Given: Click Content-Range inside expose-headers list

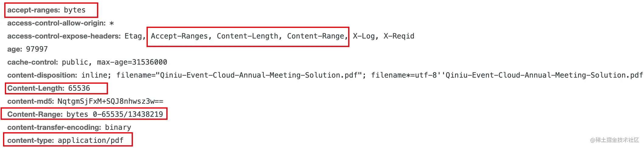Looking at the screenshot, I should click(x=317, y=36).
